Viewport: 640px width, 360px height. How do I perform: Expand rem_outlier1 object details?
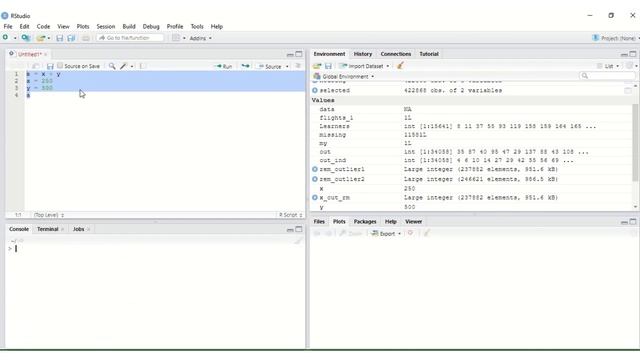pyautogui.click(x=315, y=169)
